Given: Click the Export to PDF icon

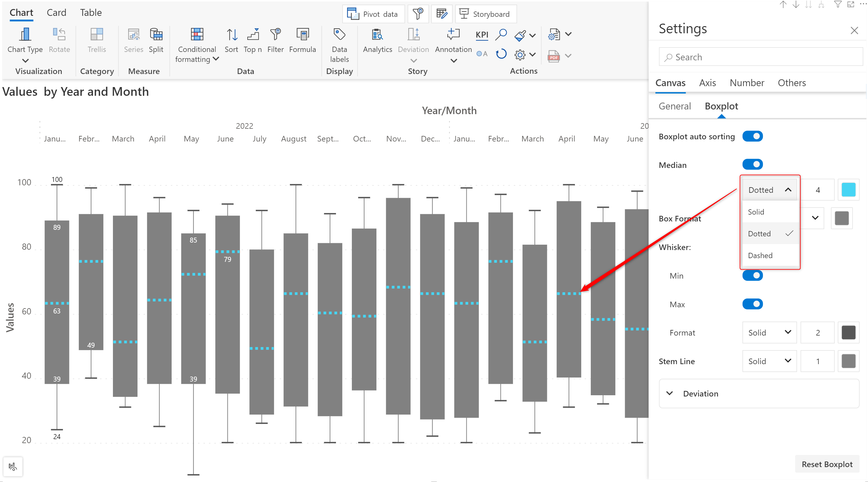Looking at the screenshot, I should pyautogui.click(x=553, y=56).
